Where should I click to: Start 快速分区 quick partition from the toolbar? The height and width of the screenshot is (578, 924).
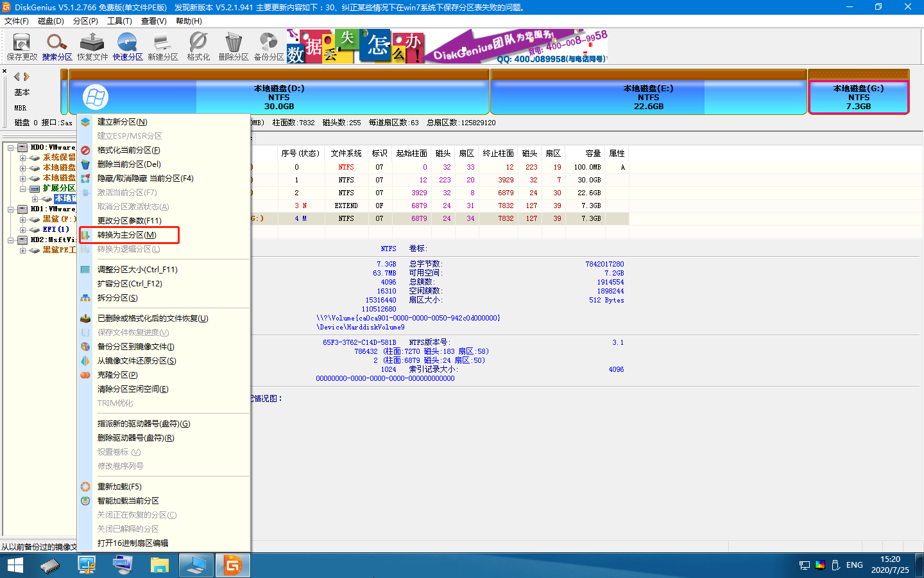tap(128, 47)
